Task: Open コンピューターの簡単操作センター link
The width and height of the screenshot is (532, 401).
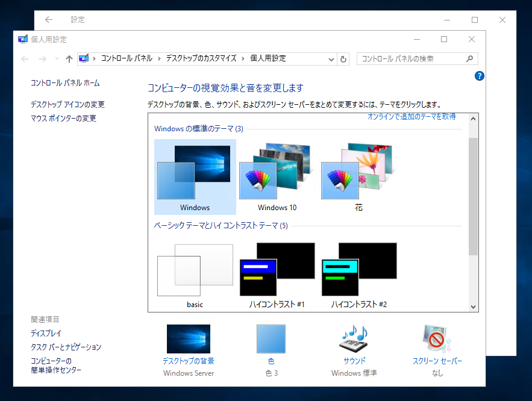Action: click(x=56, y=365)
